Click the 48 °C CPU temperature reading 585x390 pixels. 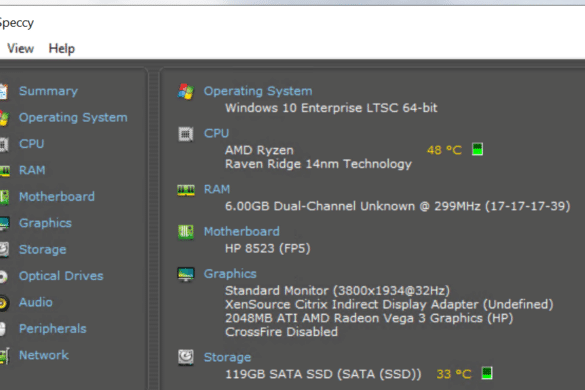444,150
